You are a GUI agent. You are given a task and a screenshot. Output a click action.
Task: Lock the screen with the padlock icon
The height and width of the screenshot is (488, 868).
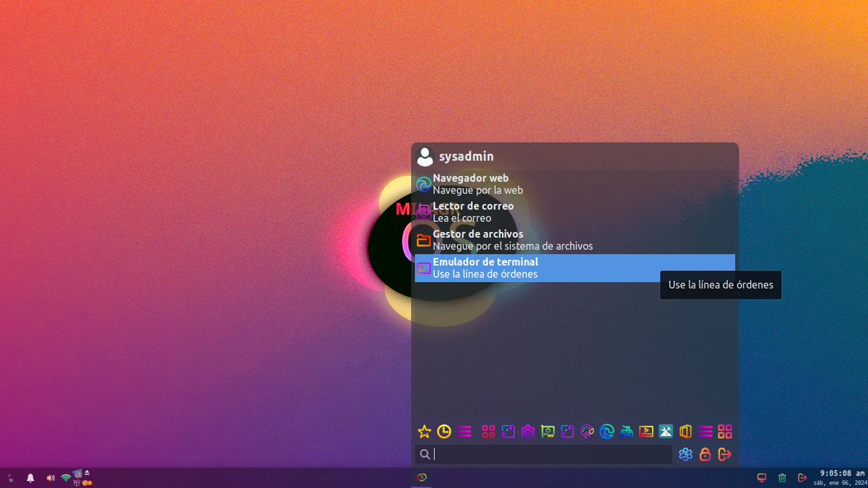point(705,454)
